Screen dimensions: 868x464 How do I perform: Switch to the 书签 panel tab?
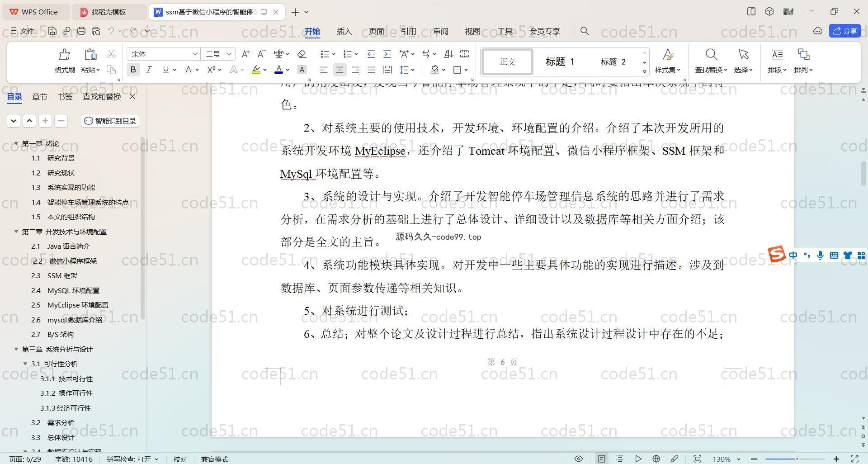pos(65,96)
